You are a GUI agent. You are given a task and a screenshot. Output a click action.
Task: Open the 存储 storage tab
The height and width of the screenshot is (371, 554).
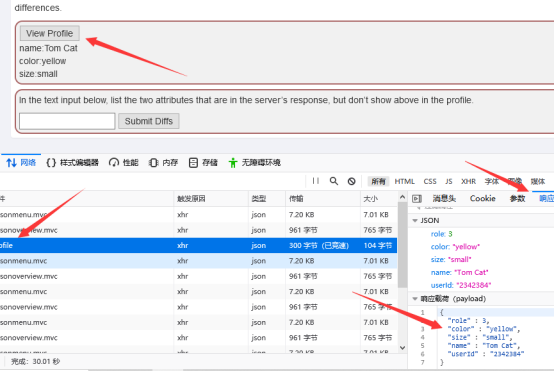coord(203,163)
